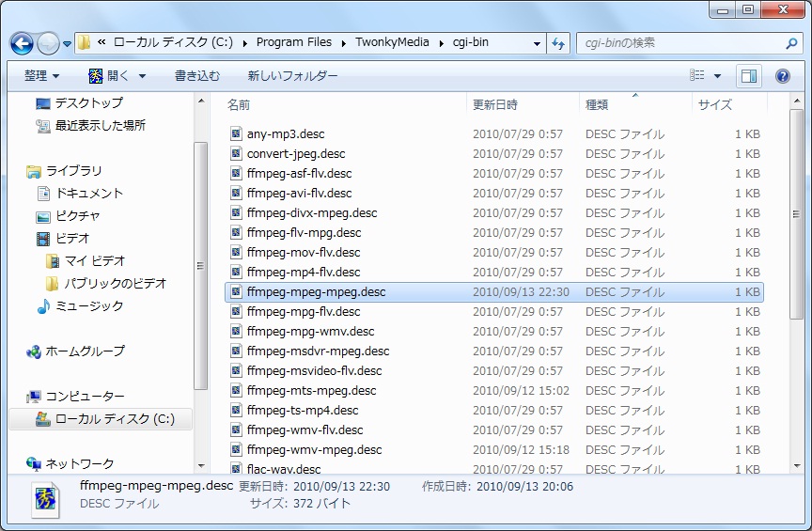
Task: Sort by the 更新日時 column header
Action: point(495,105)
